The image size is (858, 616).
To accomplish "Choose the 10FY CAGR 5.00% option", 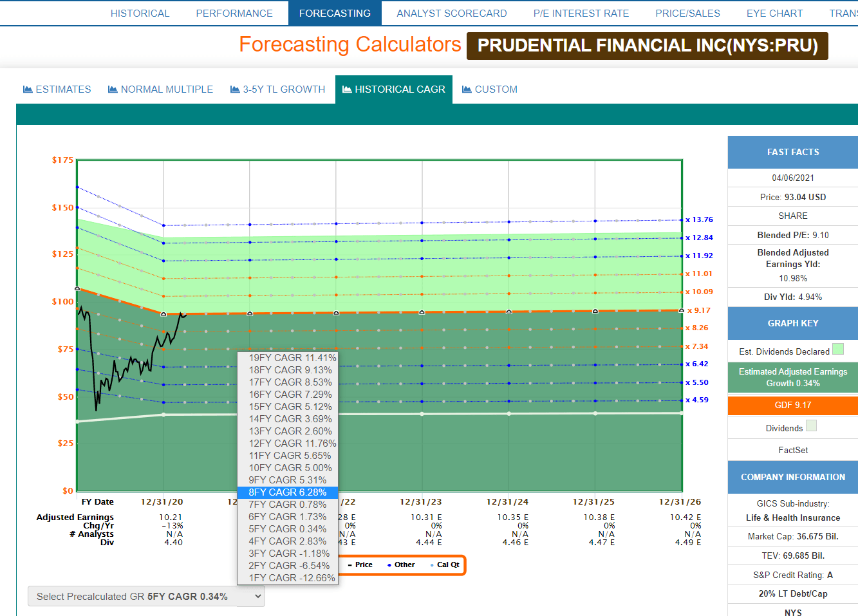I will pyautogui.click(x=288, y=468).
